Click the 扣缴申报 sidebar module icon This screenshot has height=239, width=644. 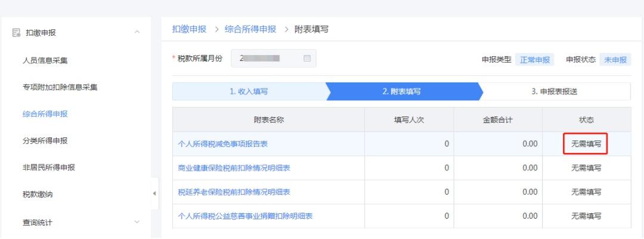(17, 33)
